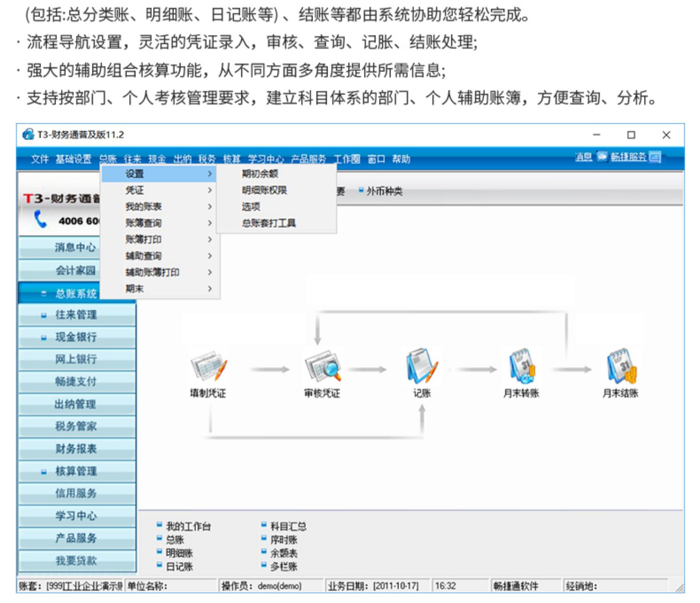Open 消息中心 in the sidebar

pyautogui.click(x=76, y=247)
